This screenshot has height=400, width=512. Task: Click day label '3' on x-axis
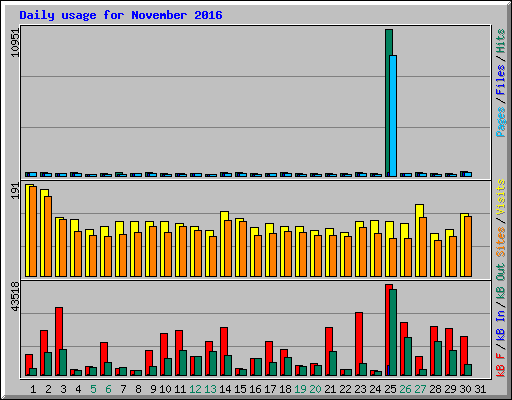pyautogui.click(x=63, y=389)
